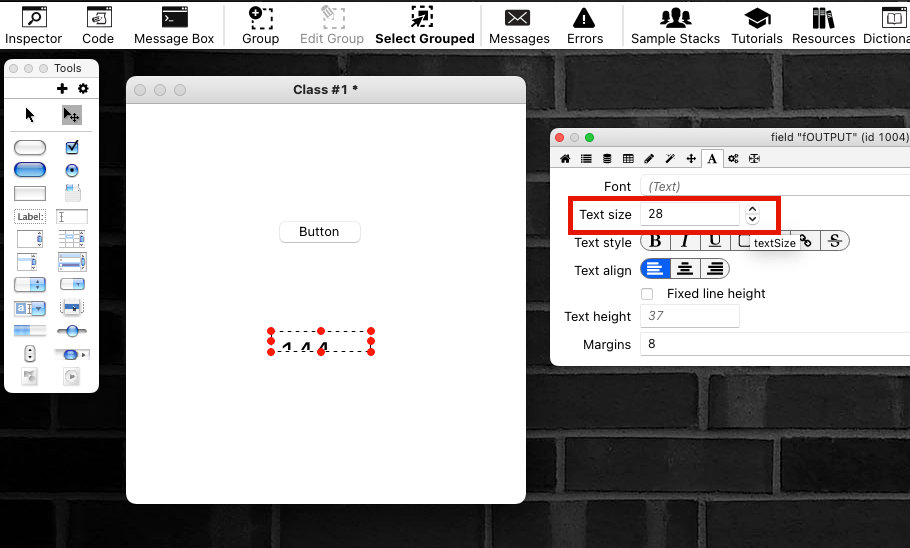The height and width of the screenshot is (548, 910).
Task: Switch to inspector Text (A) tab
Action: click(712, 158)
